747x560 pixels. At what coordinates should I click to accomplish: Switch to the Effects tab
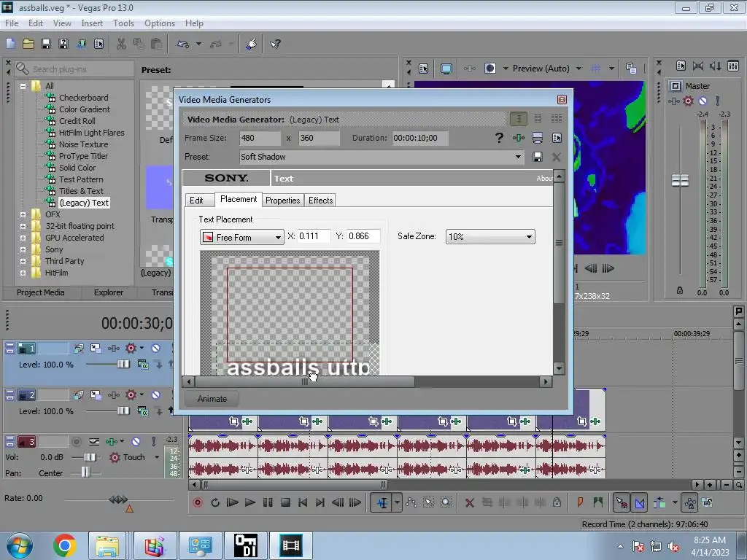pos(321,201)
